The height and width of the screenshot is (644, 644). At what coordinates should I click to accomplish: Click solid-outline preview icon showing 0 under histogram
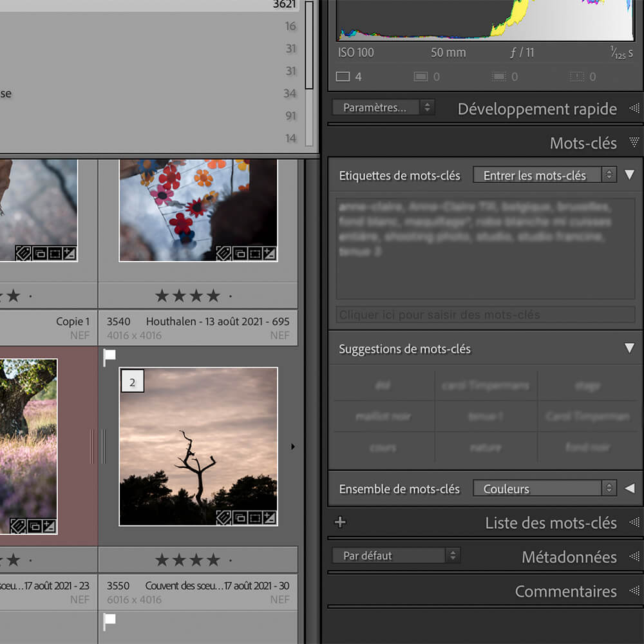pyautogui.click(x=421, y=77)
